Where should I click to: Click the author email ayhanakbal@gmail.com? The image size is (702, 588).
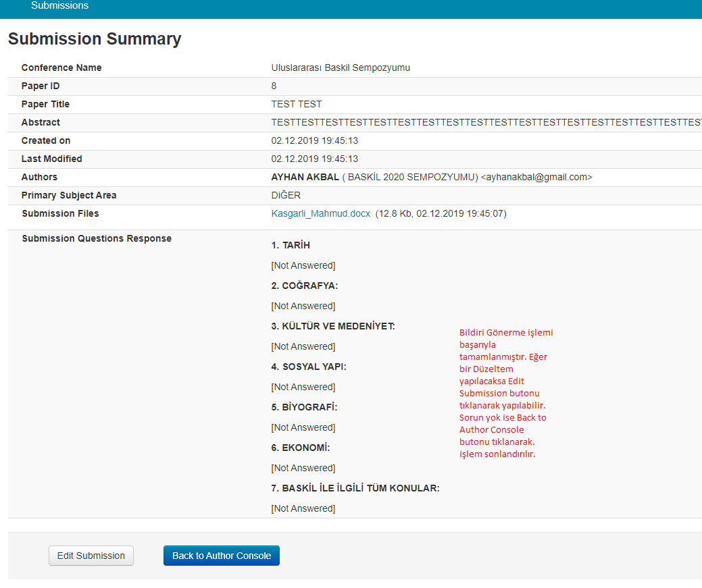[x=536, y=178]
